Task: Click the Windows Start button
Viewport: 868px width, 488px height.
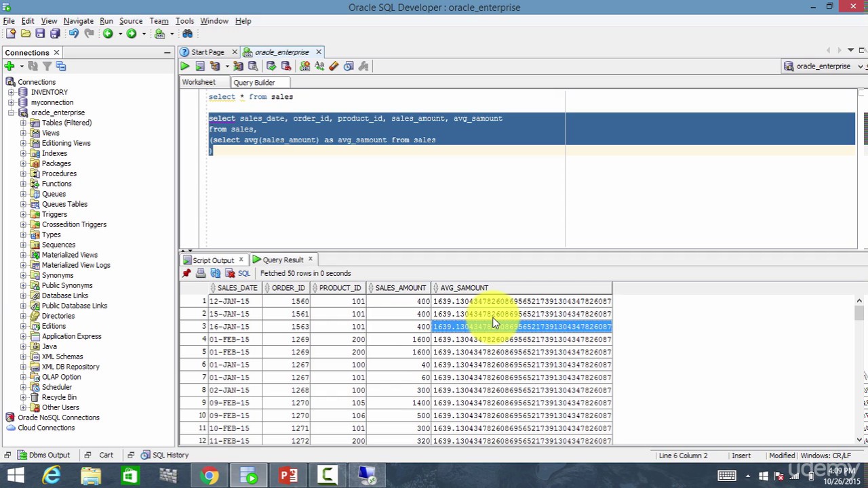Action: click(x=15, y=476)
